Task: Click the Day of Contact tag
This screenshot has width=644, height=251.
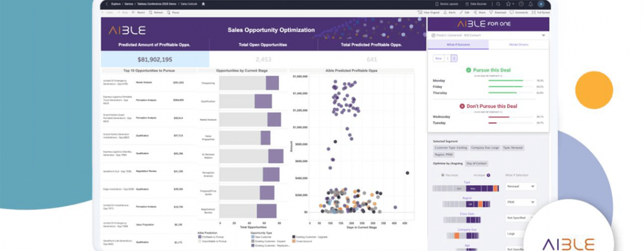Action: [x=476, y=163]
